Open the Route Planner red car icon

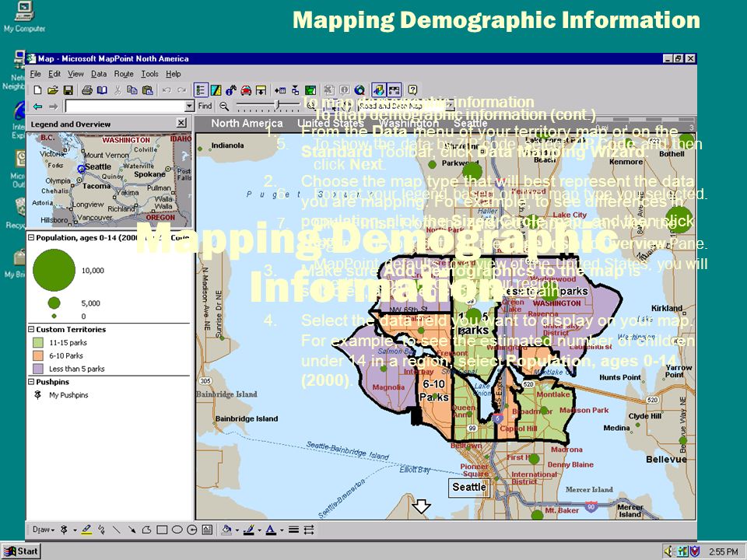(246, 90)
